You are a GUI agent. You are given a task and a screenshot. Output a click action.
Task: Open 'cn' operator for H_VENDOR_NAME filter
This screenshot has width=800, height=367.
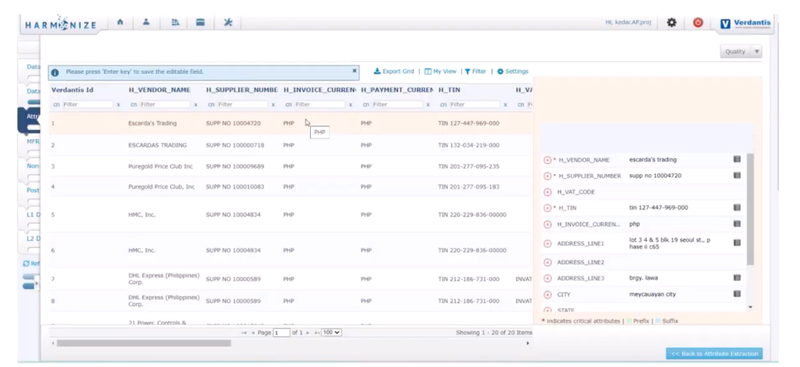pos(134,105)
